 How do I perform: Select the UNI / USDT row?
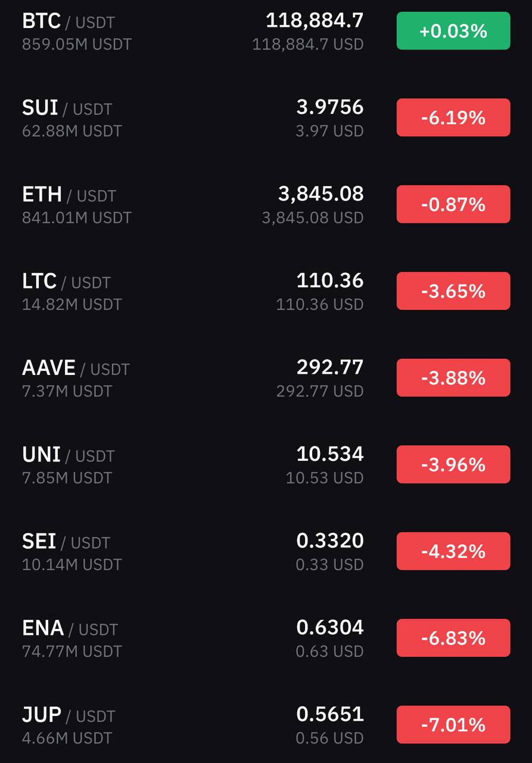click(266, 464)
